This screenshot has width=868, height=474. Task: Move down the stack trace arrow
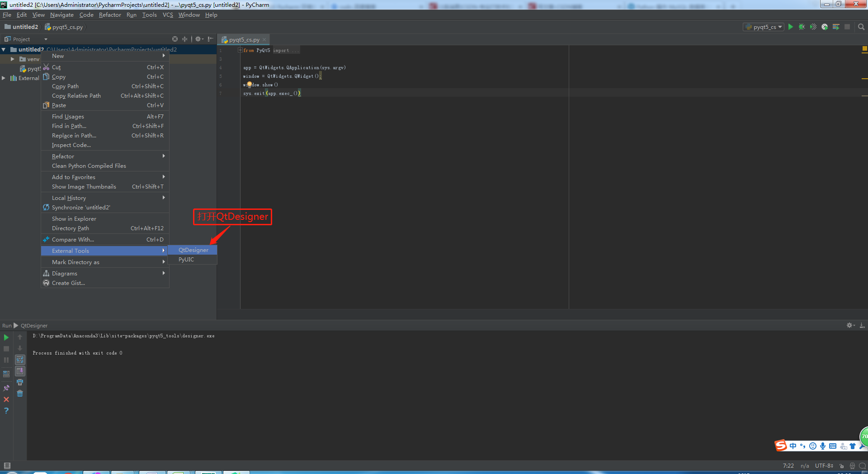20,349
